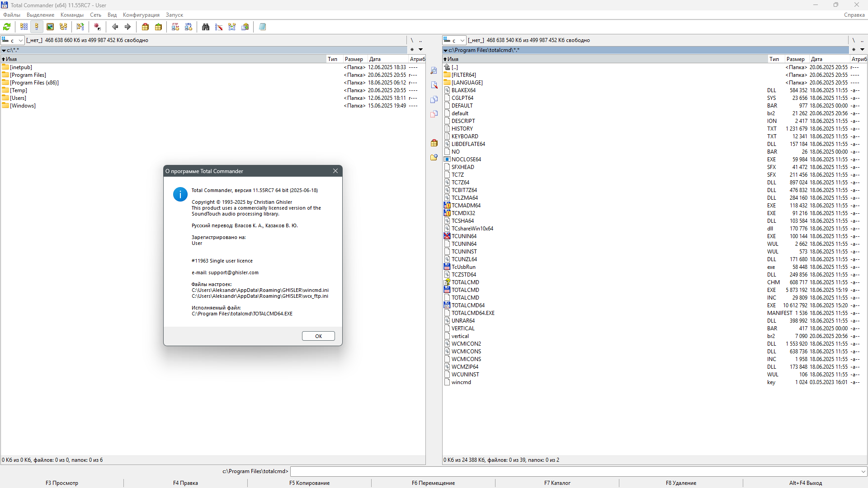Click the green Refresh panel toolbar icon

click(x=7, y=27)
